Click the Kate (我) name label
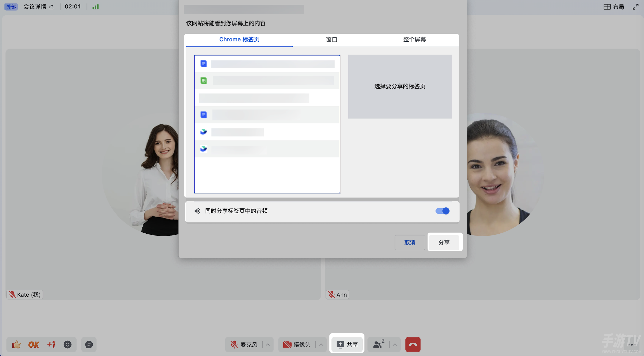 pyautogui.click(x=25, y=295)
